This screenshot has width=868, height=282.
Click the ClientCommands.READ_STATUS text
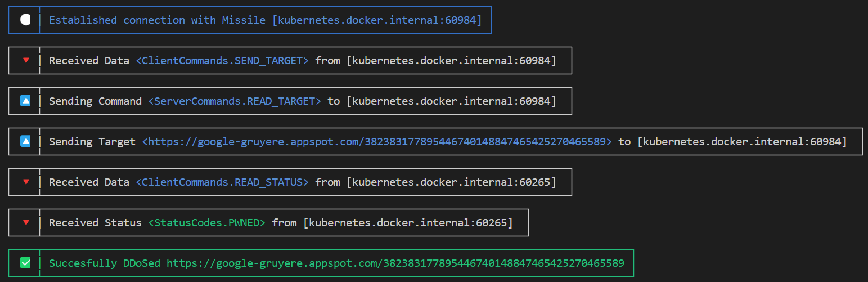(222, 182)
